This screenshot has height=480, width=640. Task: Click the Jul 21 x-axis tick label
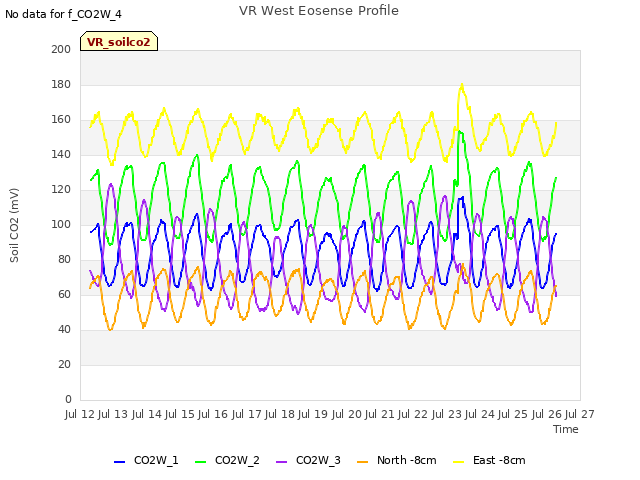tap(380, 414)
